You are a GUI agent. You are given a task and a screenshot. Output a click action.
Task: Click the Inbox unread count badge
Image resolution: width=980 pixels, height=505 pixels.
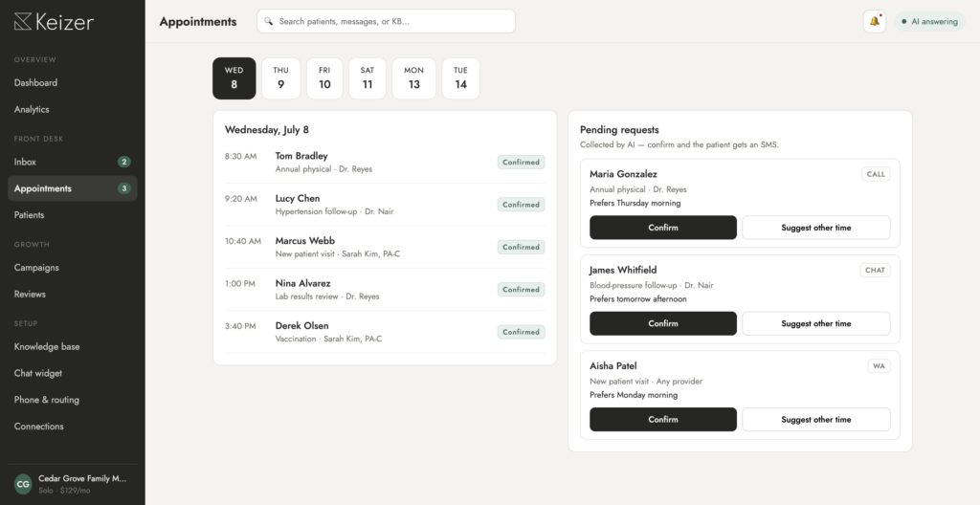[123, 162]
